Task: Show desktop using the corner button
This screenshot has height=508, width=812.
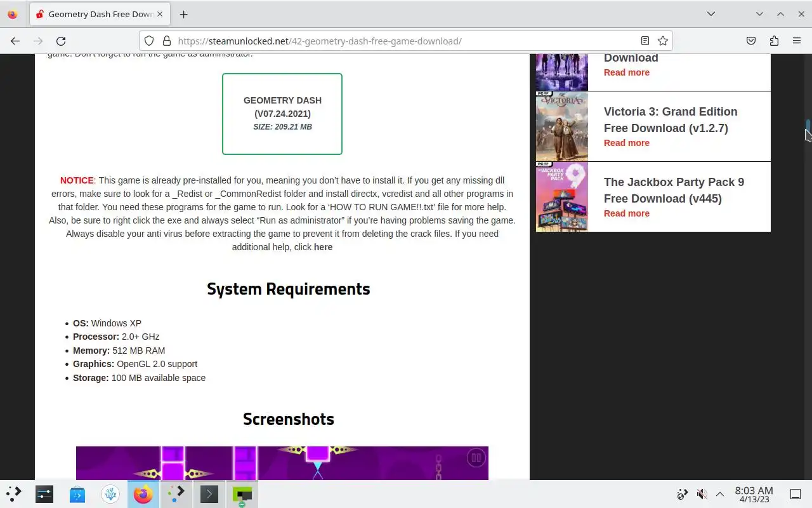Action: pos(796,494)
